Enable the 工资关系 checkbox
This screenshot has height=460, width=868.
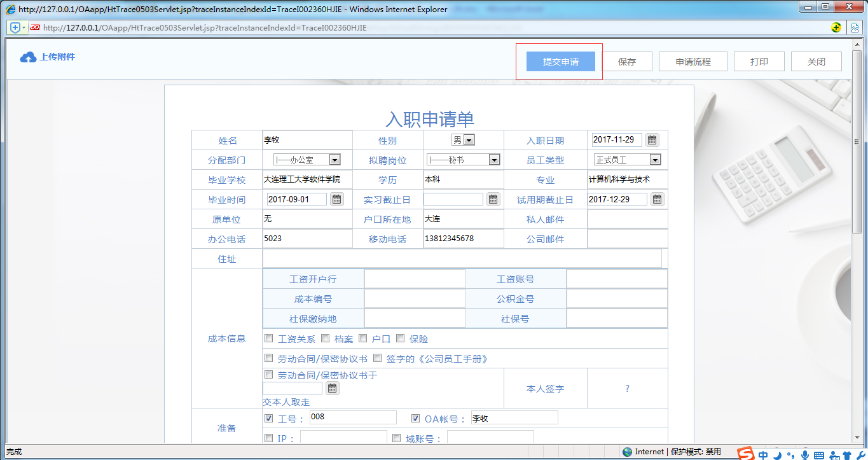click(268, 338)
